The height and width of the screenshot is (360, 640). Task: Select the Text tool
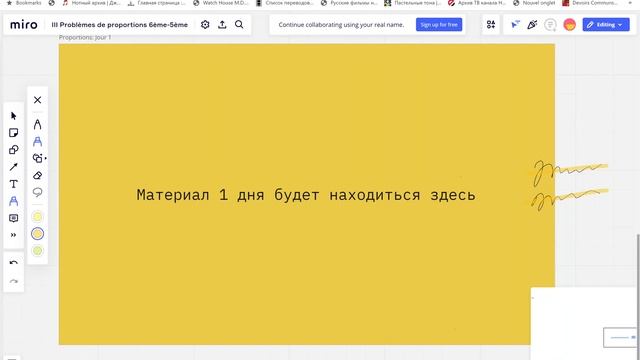[x=13, y=184]
